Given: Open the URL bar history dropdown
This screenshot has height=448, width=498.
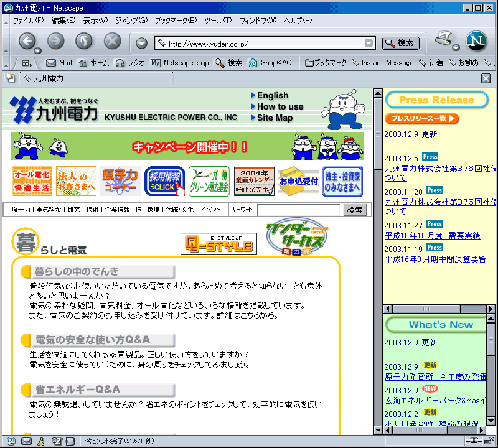Looking at the screenshot, I should 369,43.
